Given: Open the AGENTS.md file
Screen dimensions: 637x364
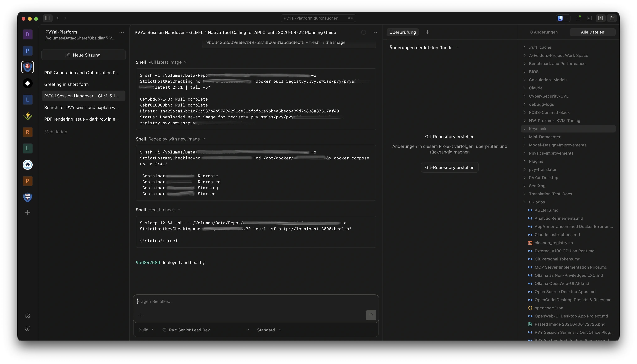Looking at the screenshot, I should tap(568, 210).
